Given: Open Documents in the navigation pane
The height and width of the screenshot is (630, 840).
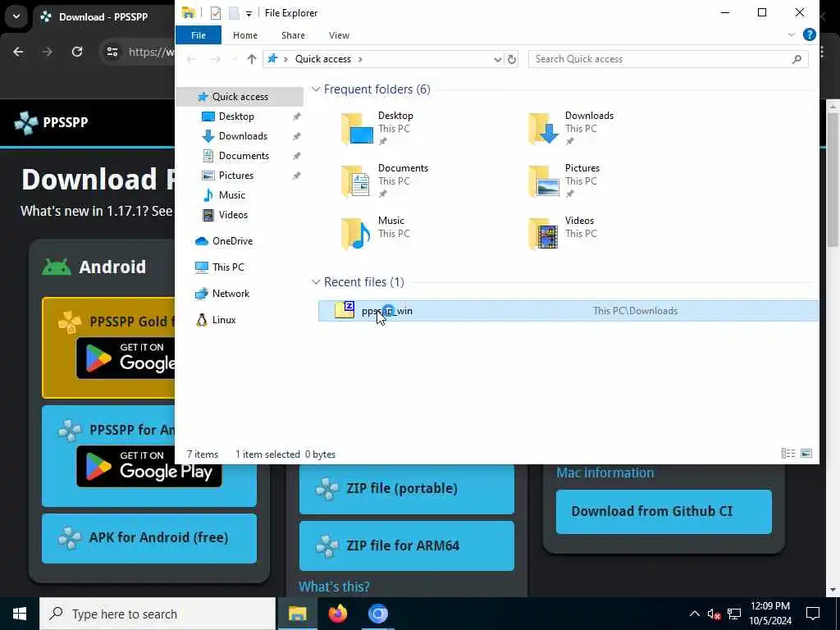Looking at the screenshot, I should (244, 156).
